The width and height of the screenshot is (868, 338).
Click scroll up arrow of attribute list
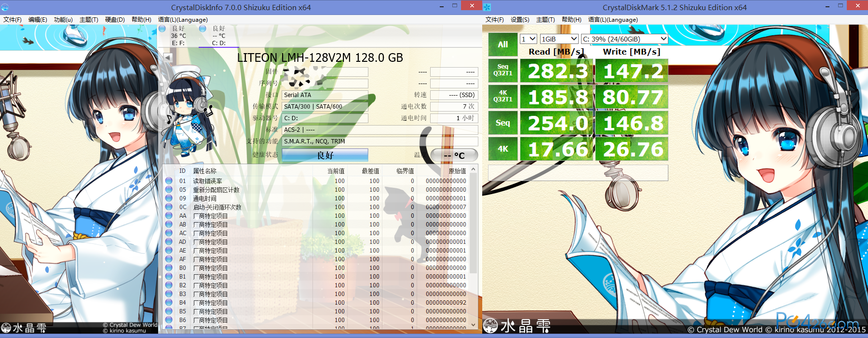pyautogui.click(x=473, y=169)
